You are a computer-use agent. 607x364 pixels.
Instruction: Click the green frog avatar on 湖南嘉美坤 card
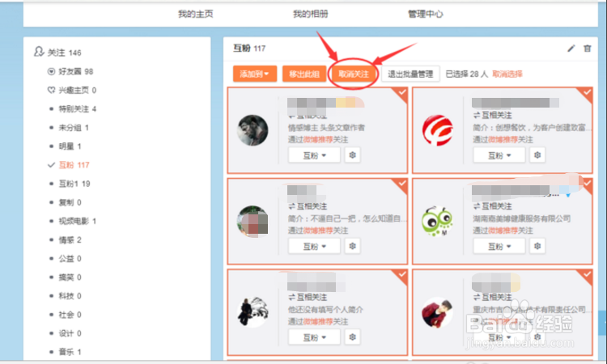click(x=437, y=221)
